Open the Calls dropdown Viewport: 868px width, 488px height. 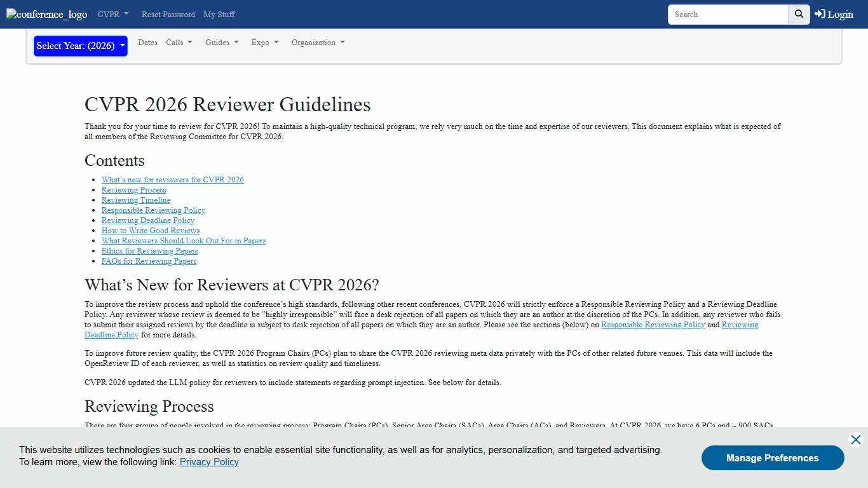pyautogui.click(x=179, y=43)
